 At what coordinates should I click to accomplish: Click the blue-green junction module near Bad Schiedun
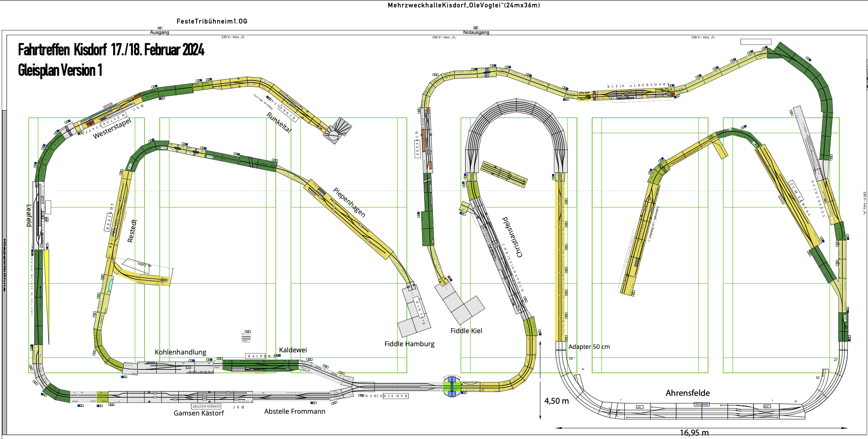point(452,386)
